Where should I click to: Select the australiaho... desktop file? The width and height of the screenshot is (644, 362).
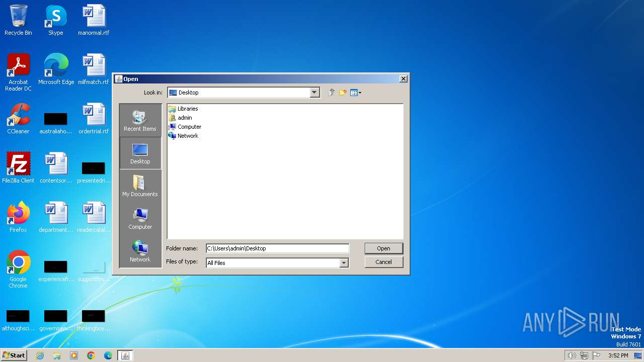point(56,122)
